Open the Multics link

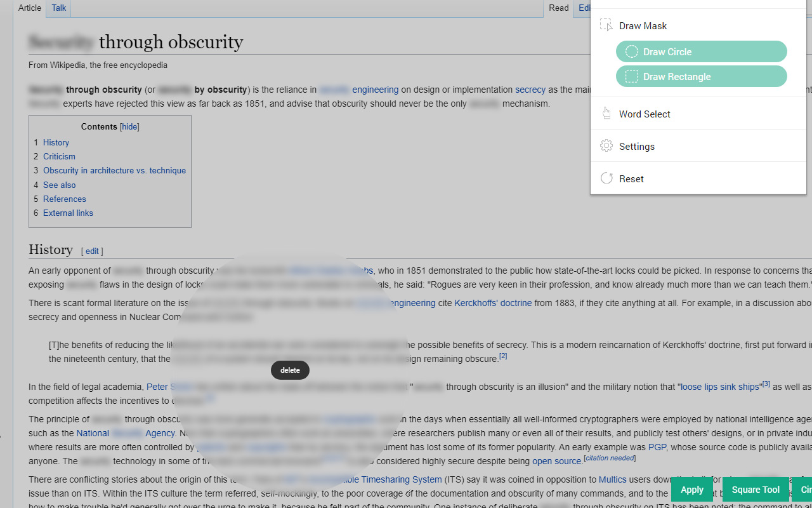612,479
